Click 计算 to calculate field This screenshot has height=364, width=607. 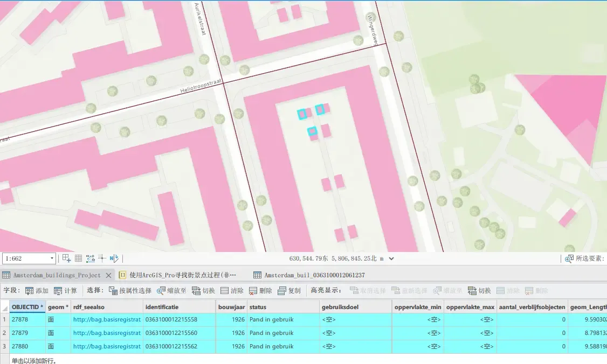click(65, 291)
